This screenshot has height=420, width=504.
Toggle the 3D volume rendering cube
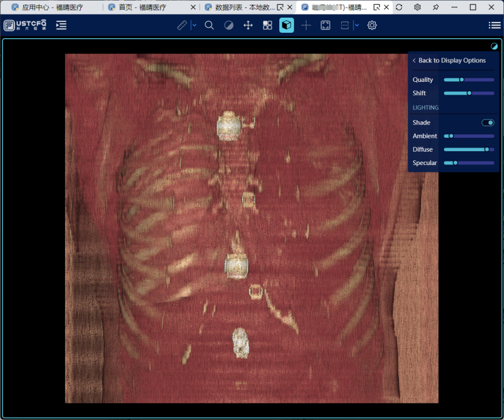coord(287,25)
